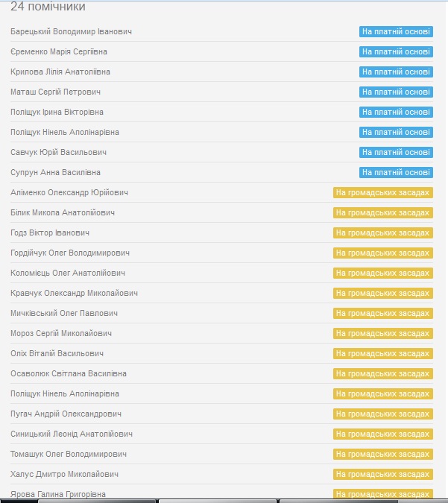
Task: Select Крилова Лілія Анатоліївна in the list
Action: coord(60,72)
